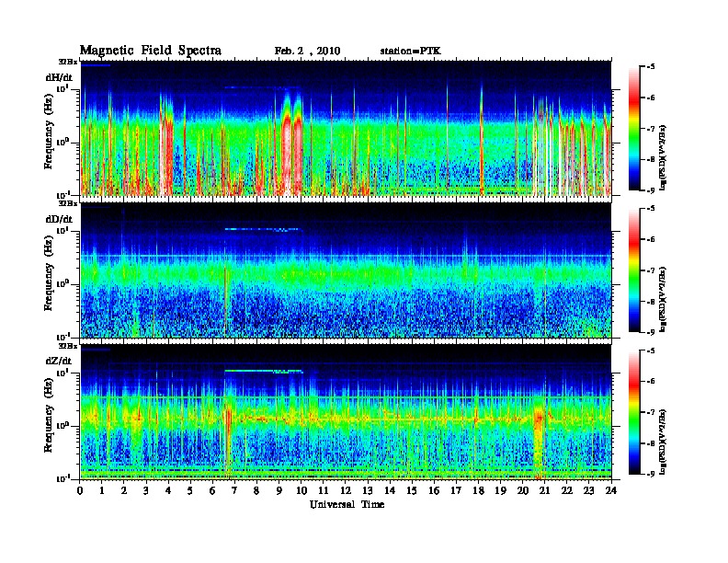728x563 pixels.
Task: Click the 'Universal Time' axis title
Action: pyautogui.click(x=347, y=504)
